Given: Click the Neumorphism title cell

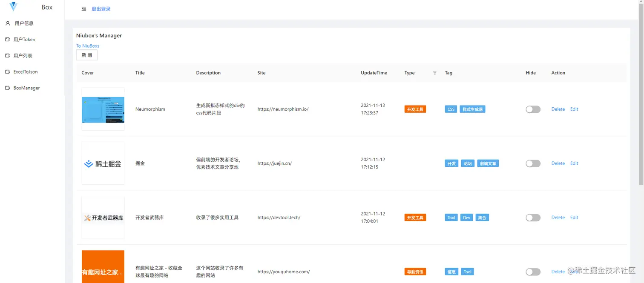Looking at the screenshot, I should pos(150,109).
